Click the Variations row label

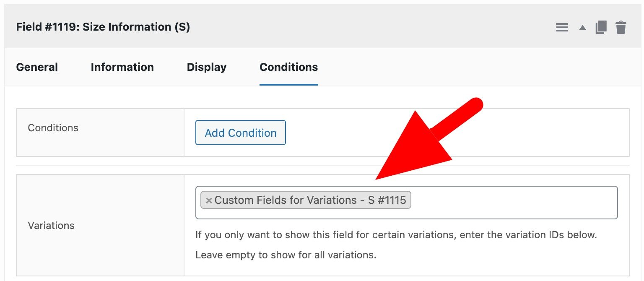point(51,225)
